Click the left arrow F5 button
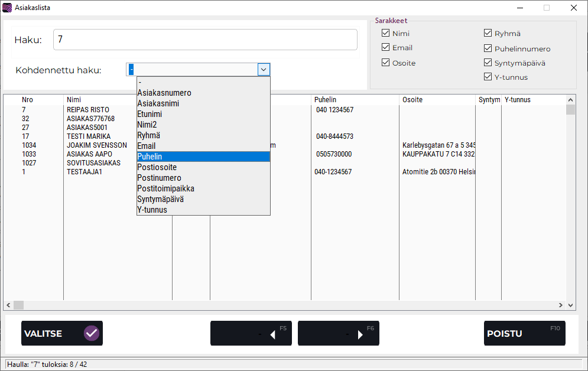This screenshot has width=588, height=371. point(251,333)
